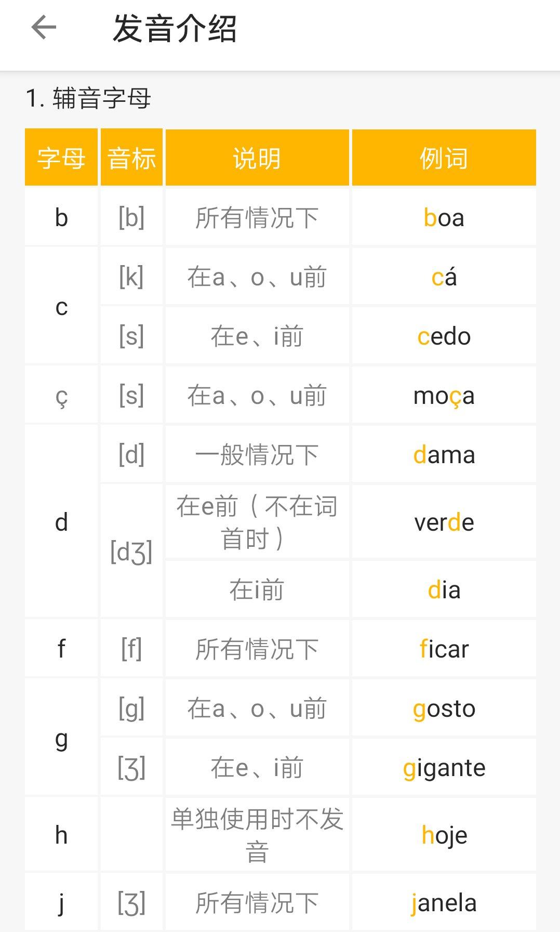Tap the example word ficar

[445, 648]
